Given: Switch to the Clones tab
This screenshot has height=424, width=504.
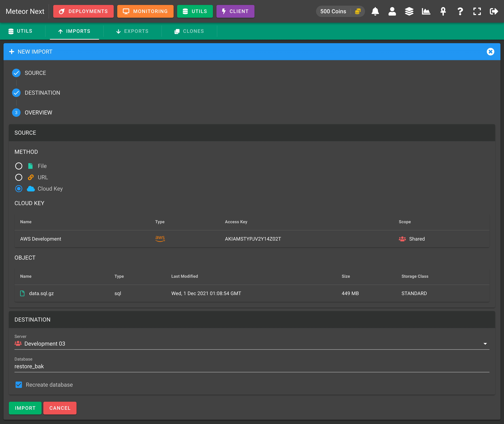Looking at the screenshot, I should tap(189, 31).
